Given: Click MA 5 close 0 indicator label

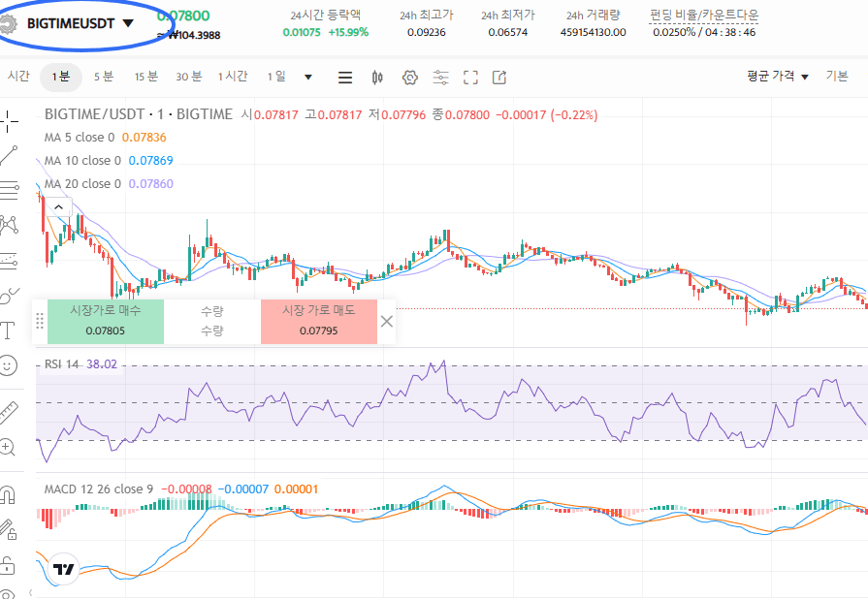Looking at the screenshot, I should coord(80,138).
